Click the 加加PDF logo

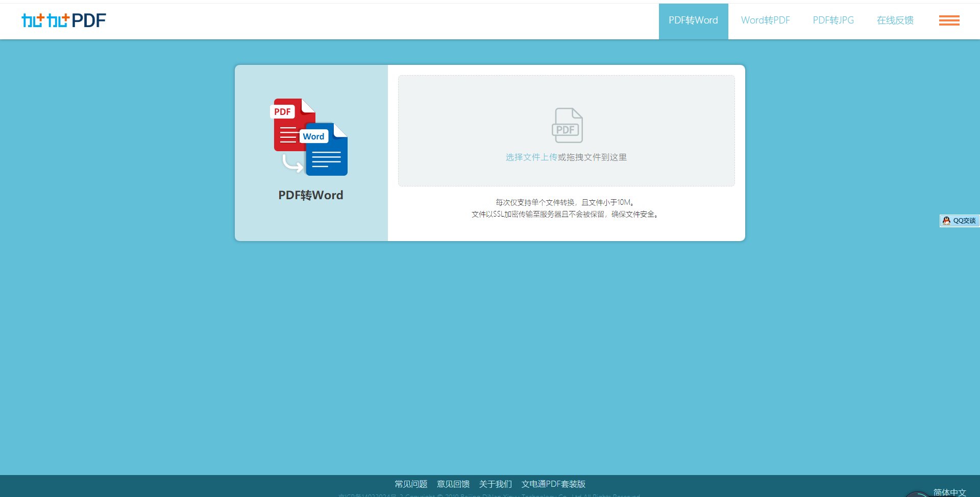[x=64, y=20]
